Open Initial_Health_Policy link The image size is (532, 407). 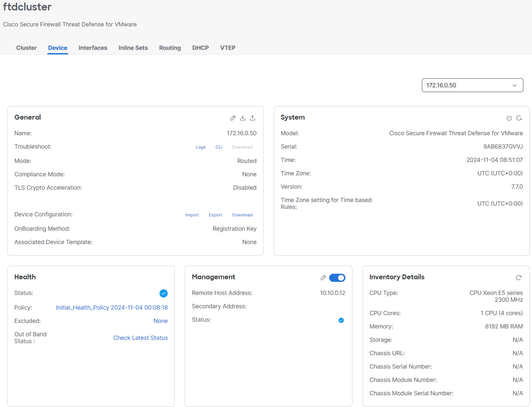tap(112, 307)
